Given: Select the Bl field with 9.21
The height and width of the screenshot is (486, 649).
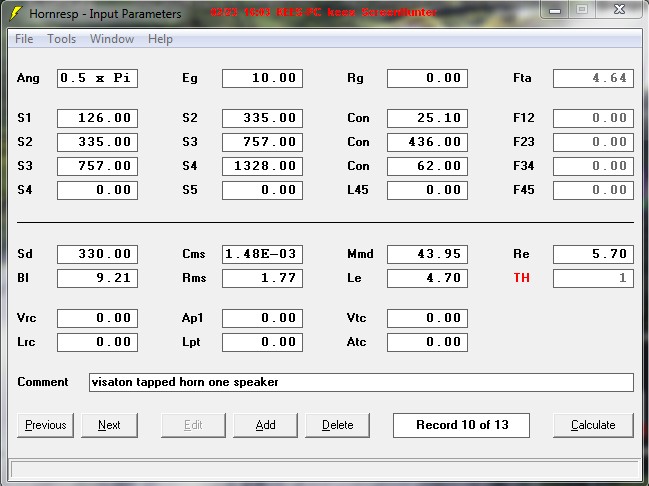Looking at the screenshot, I should (97, 278).
